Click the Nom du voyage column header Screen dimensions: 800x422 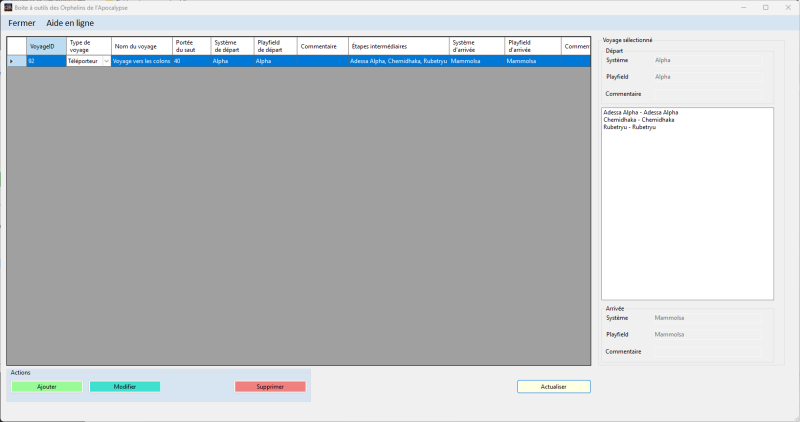pyautogui.click(x=140, y=46)
